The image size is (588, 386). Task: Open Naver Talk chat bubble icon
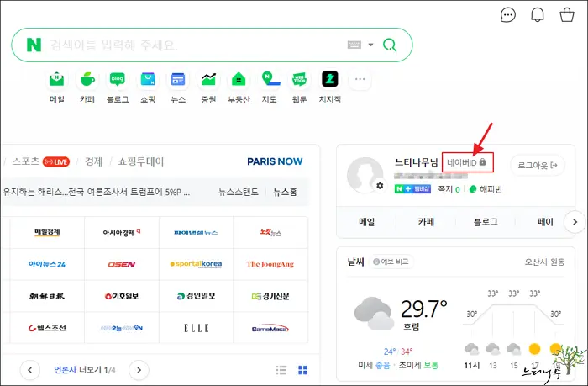pos(508,15)
